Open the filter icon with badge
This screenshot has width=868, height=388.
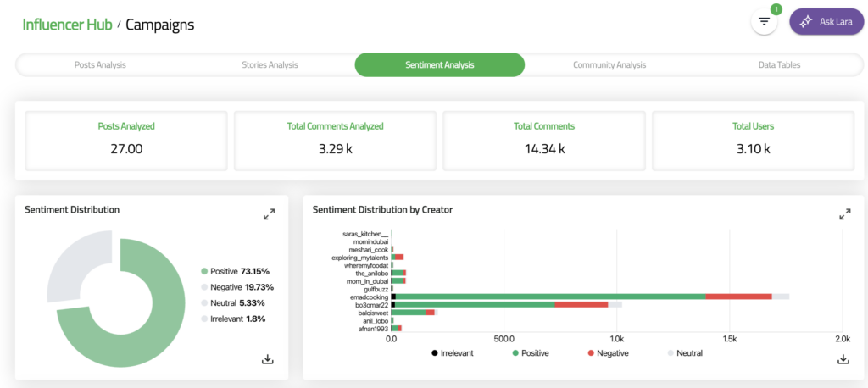[x=764, y=21]
